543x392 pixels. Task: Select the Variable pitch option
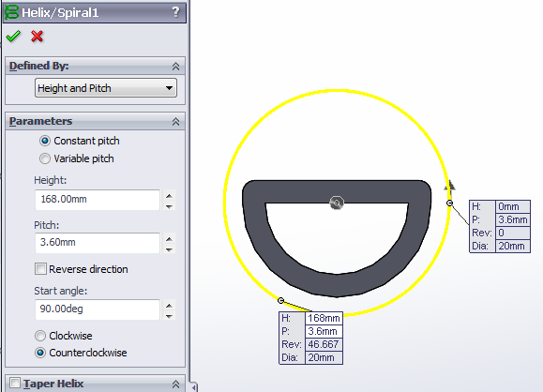pyautogui.click(x=45, y=158)
